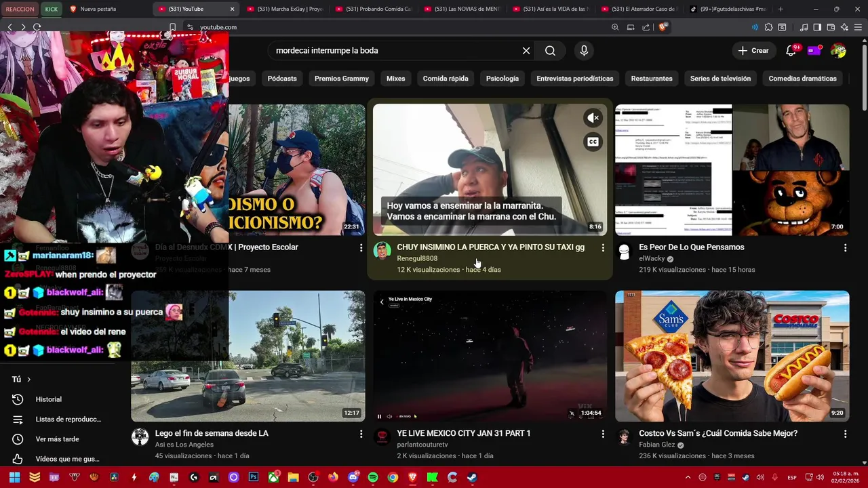Open Photoshop from the taskbar
The image size is (868, 488).
[254, 477]
